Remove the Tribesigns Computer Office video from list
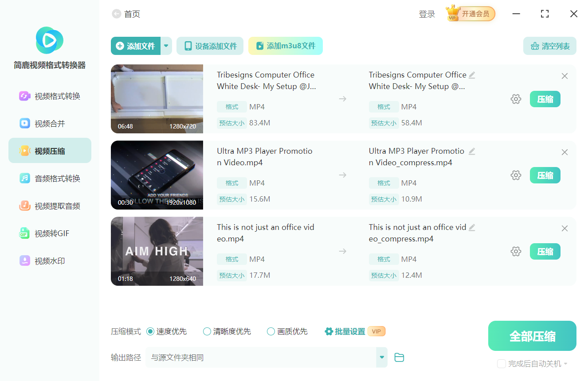588x381 pixels. click(564, 76)
